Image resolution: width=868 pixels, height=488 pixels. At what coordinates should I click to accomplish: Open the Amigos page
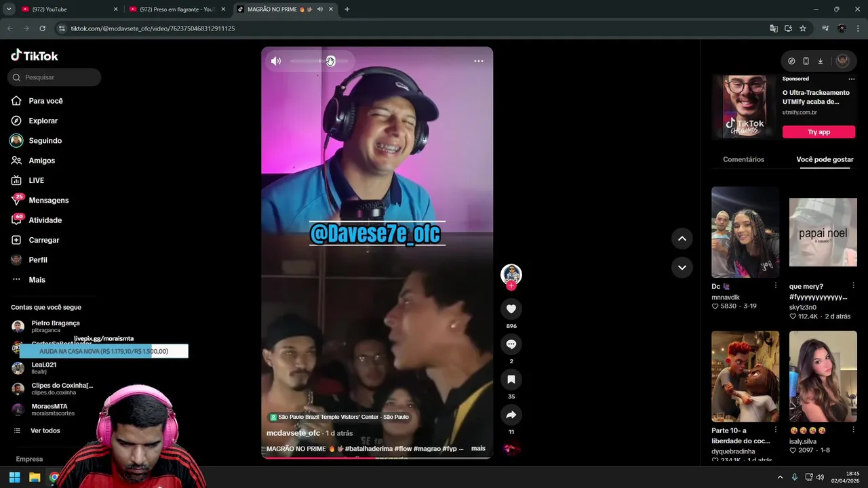[41, 161]
